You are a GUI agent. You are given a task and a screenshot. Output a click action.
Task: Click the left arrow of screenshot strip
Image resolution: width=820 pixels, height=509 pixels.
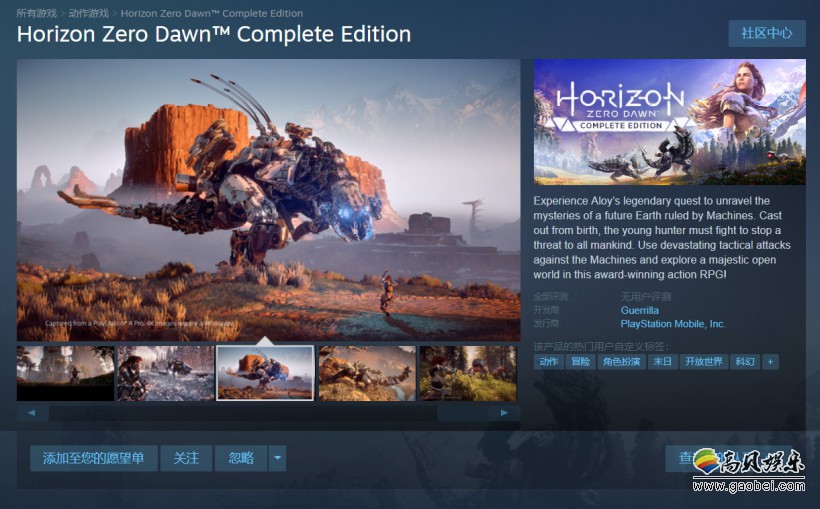point(32,413)
